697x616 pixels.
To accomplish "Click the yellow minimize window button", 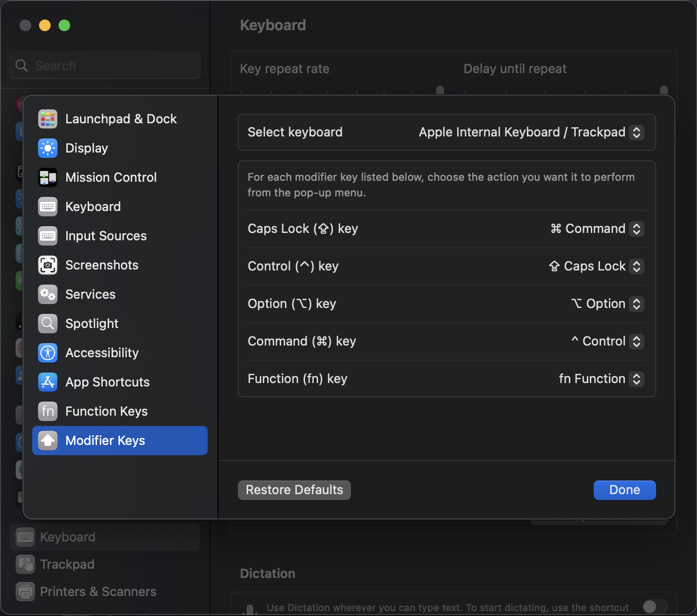I will point(45,25).
